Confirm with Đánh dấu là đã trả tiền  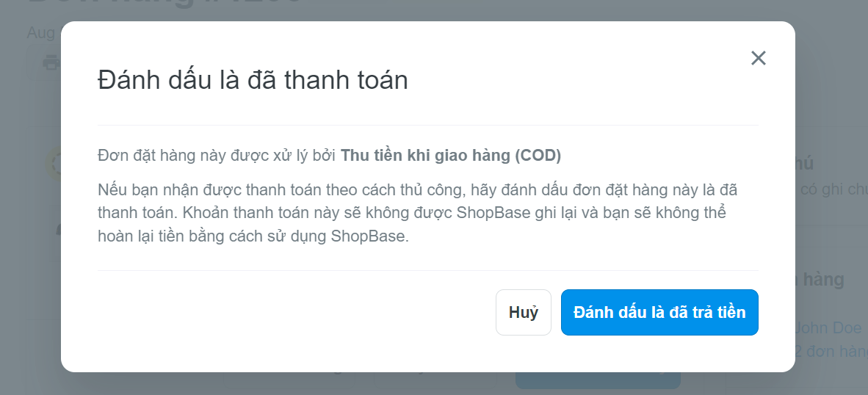tap(659, 313)
